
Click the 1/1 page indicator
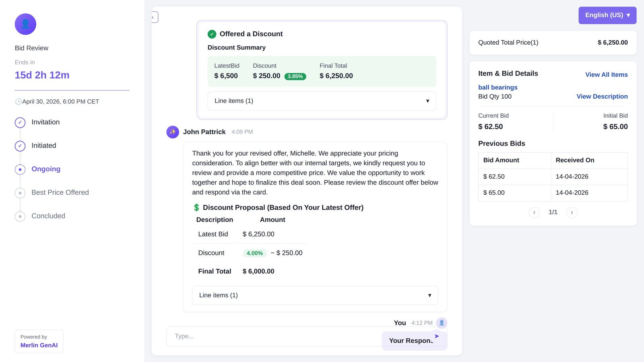pos(553,212)
